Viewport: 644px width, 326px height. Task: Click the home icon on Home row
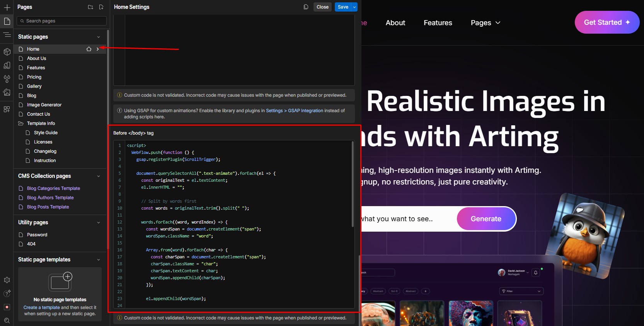coord(89,49)
